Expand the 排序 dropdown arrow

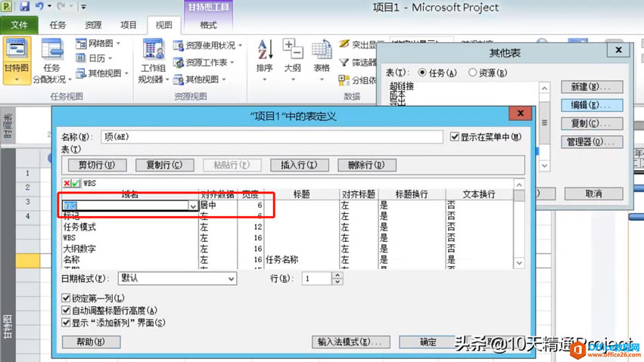click(x=265, y=79)
